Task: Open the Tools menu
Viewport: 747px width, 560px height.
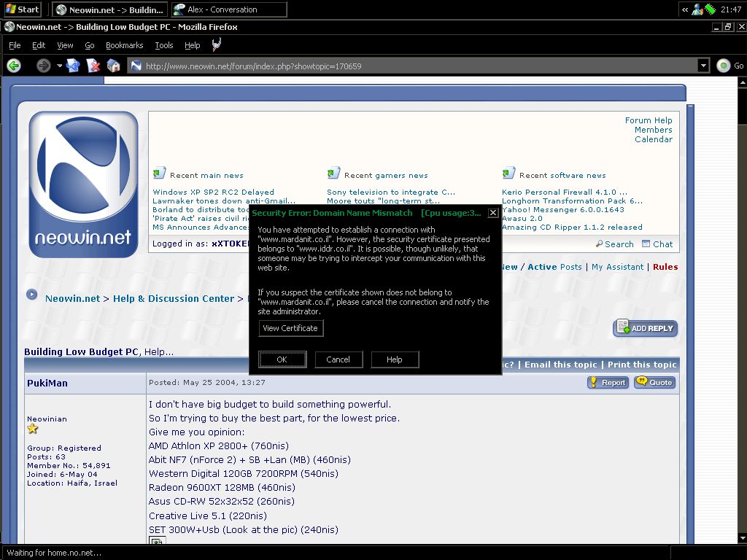Action: point(163,45)
